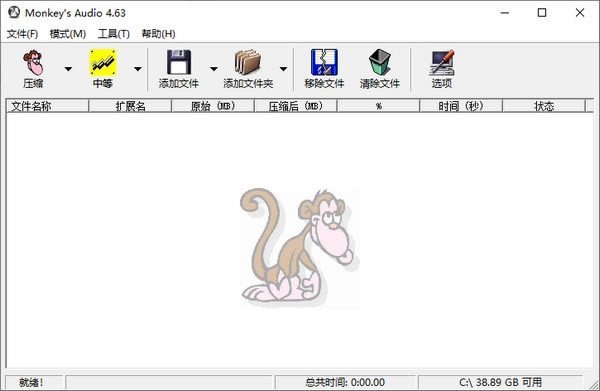Image resolution: width=600 pixels, height=391 pixels.
Task: Click the yellow 中等 compression level icon
Action: coord(103,62)
